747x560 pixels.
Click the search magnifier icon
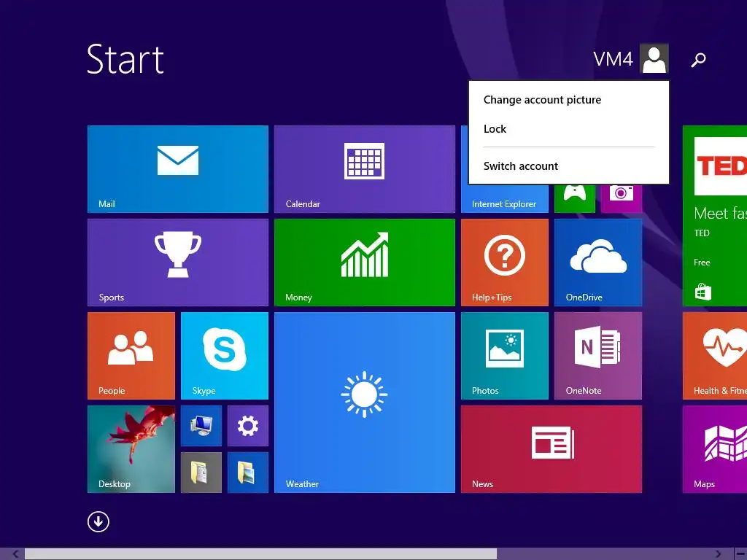pos(698,60)
